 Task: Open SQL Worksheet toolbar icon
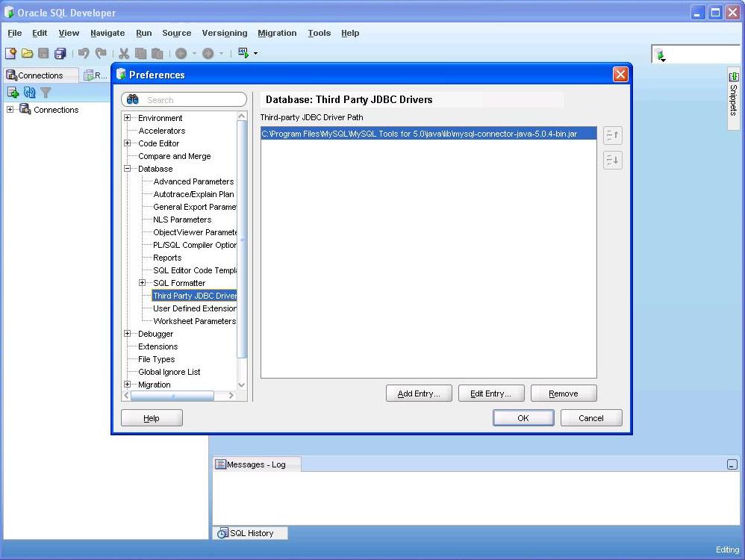(243, 53)
